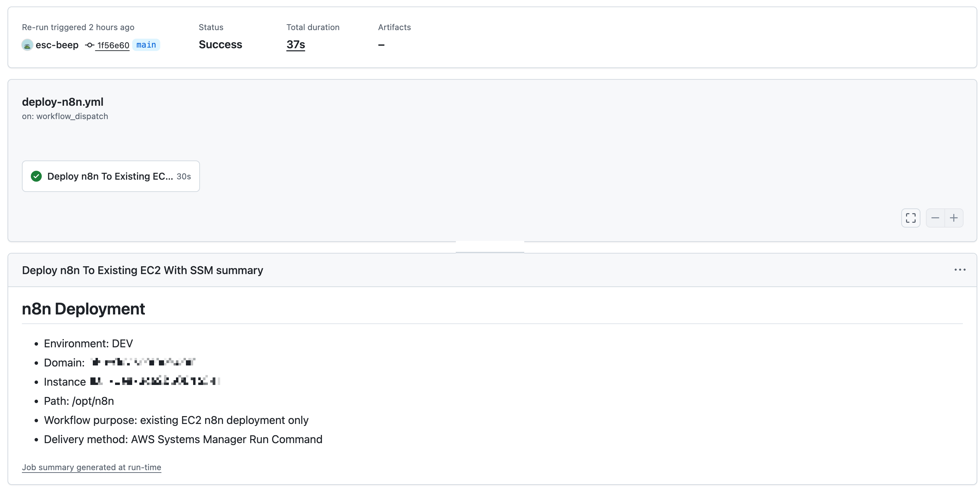The height and width of the screenshot is (490, 980).
Task: Open commit 1f56e60
Action: point(113,45)
